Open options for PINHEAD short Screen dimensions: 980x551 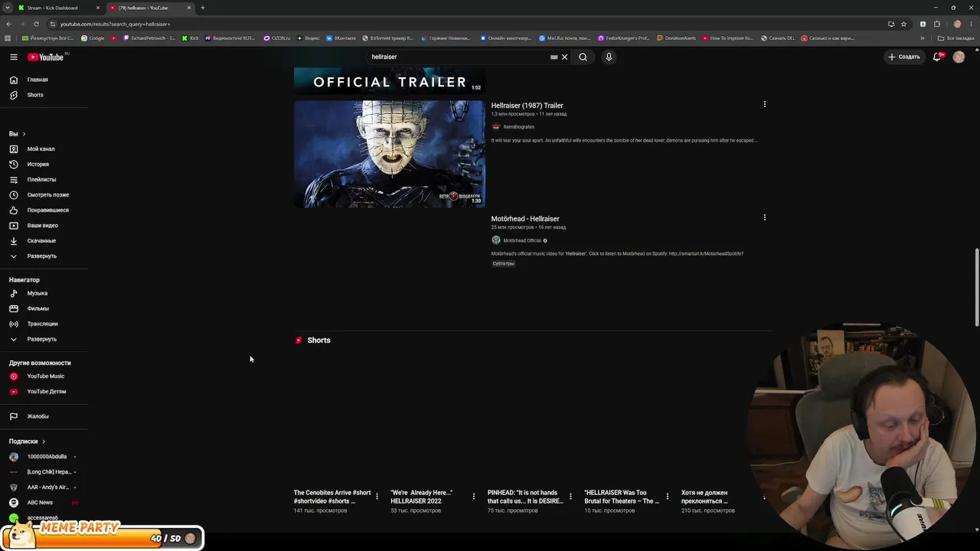coord(570,497)
